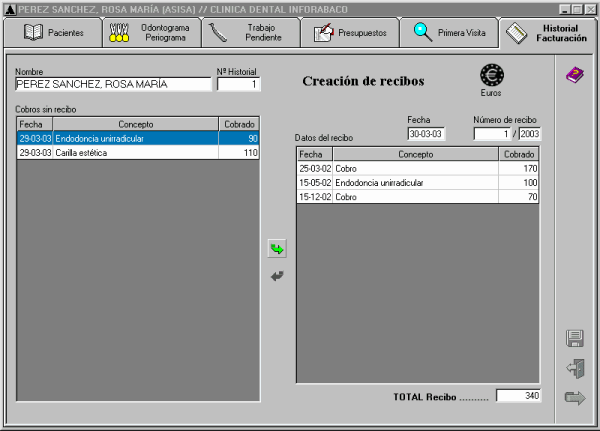Image resolution: width=600 pixels, height=431 pixels.
Task: Close the clinic window
Action: coord(590,10)
